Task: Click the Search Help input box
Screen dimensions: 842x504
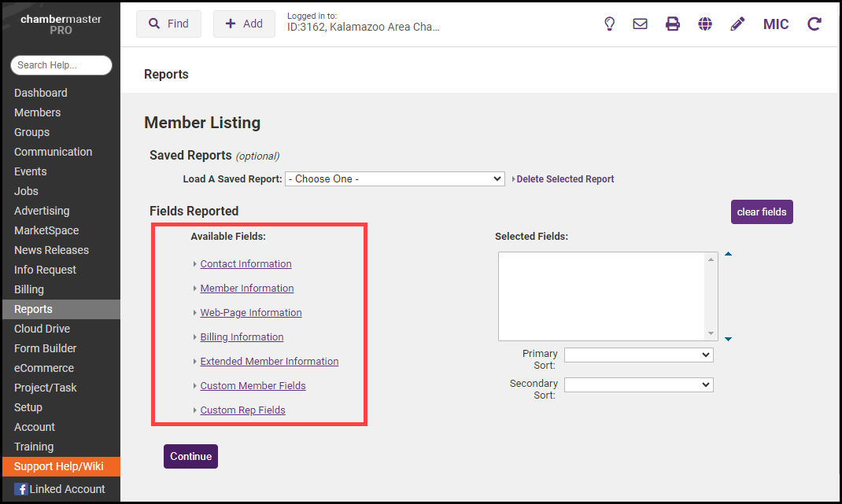Action: 61,65
